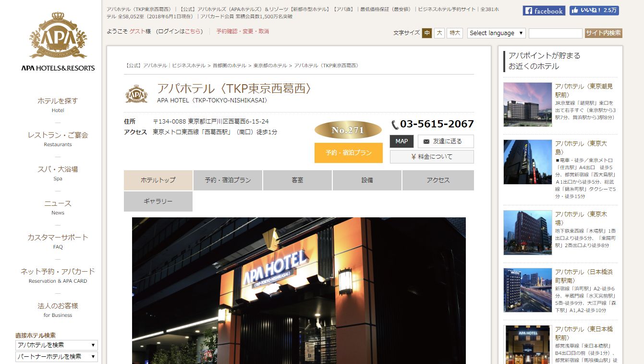Switch to ホテルトップ tab

pos(158,180)
